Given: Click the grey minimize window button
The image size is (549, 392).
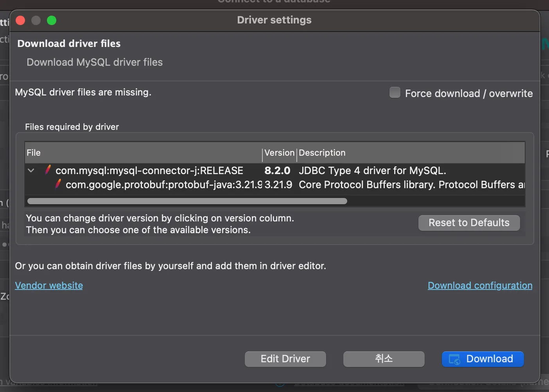Looking at the screenshot, I should pos(36,20).
